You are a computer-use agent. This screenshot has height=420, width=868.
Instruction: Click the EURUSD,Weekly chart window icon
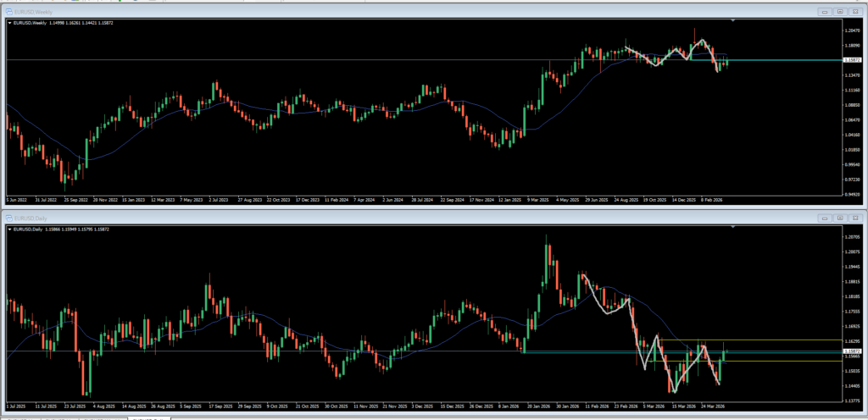coord(9,12)
